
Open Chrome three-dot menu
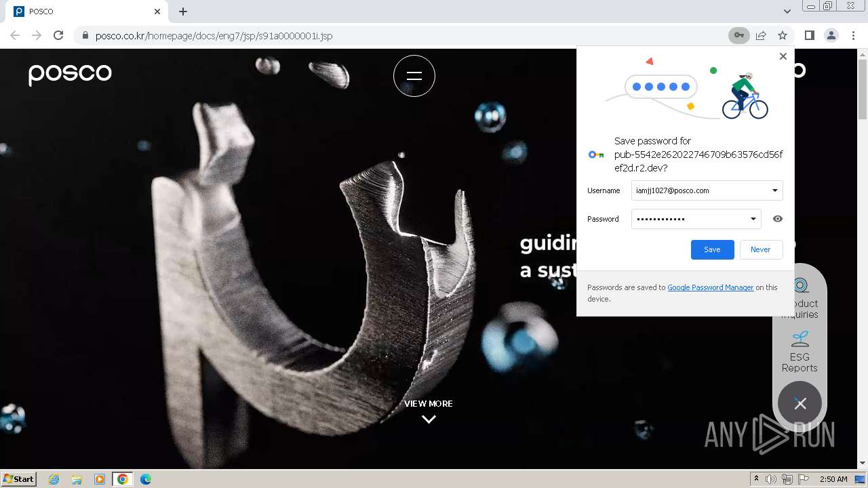click(x=853, y=35)
